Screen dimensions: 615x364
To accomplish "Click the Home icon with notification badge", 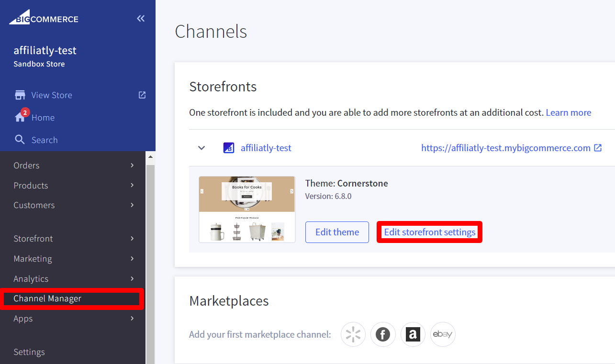I will click(x=21, y=116).
